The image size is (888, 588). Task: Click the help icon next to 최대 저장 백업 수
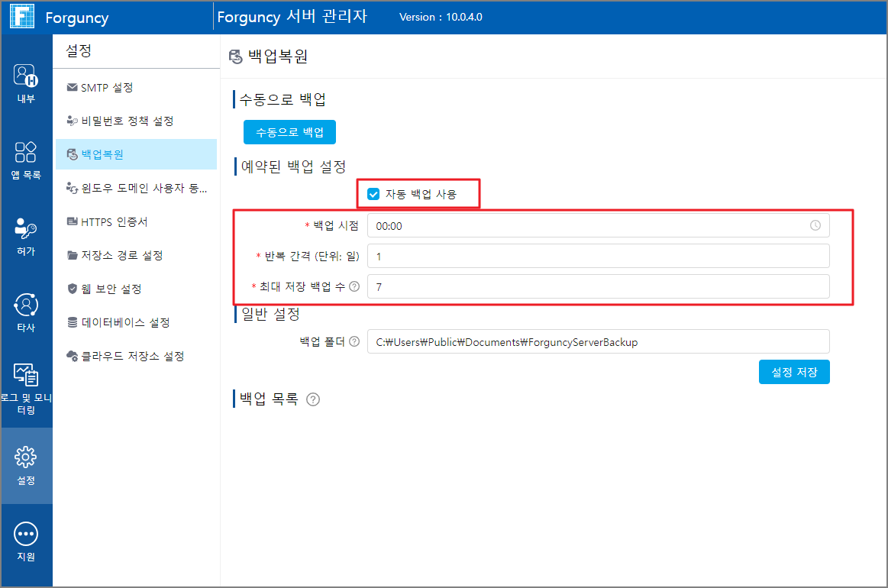click(354, 286)
